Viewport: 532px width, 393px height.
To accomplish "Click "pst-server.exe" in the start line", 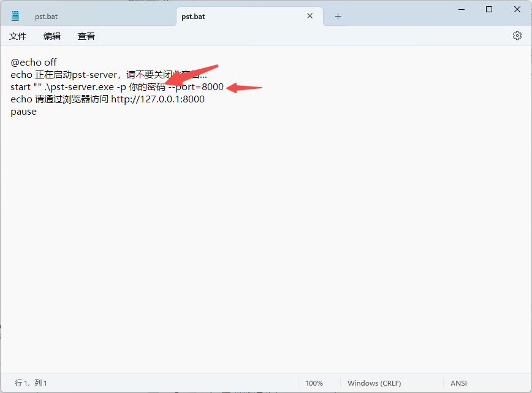I will coord(82,87).
